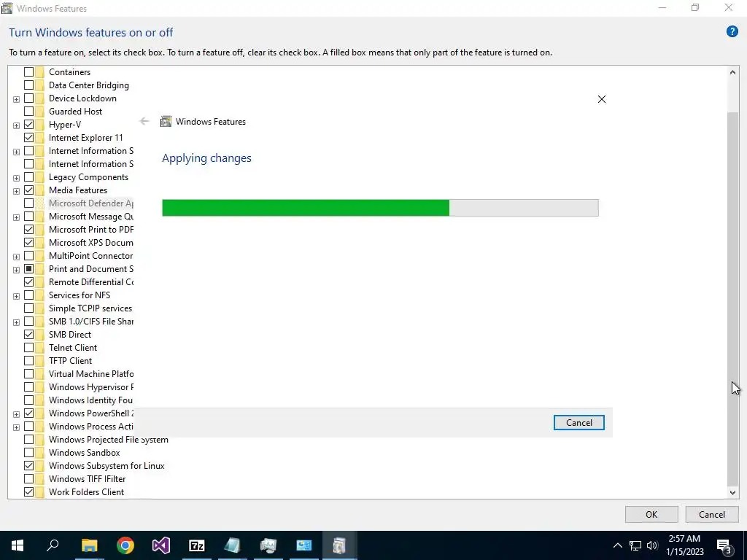747x560 pixels.
Task: Uncheck Internet Explorer 11
Action: 28,138
